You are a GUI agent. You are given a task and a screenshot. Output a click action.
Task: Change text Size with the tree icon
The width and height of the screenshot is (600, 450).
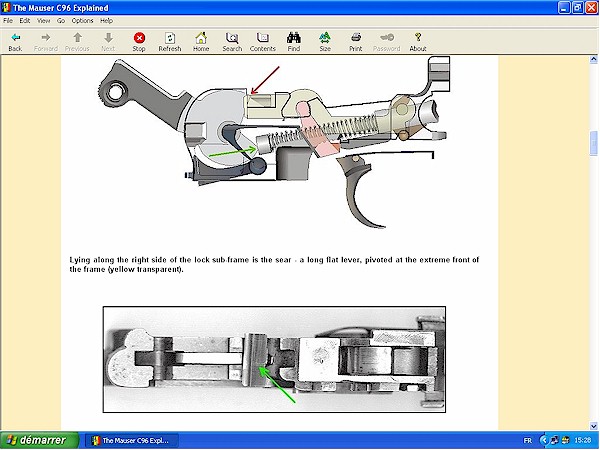[325, 42]
